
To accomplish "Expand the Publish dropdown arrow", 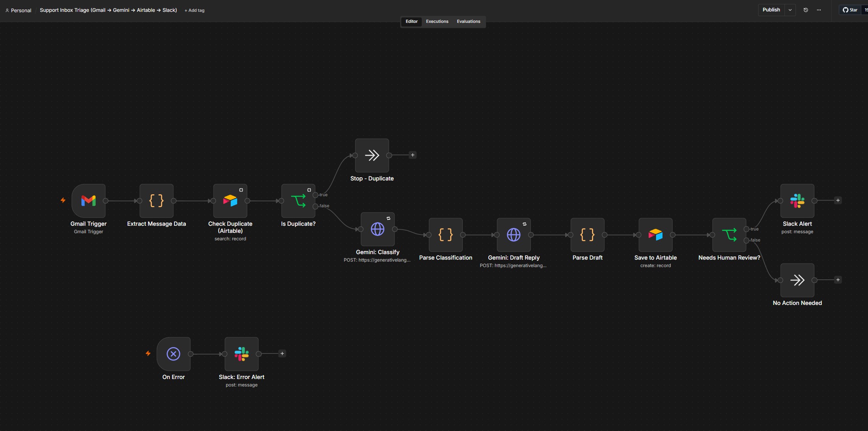I will [x=790, y=10].
